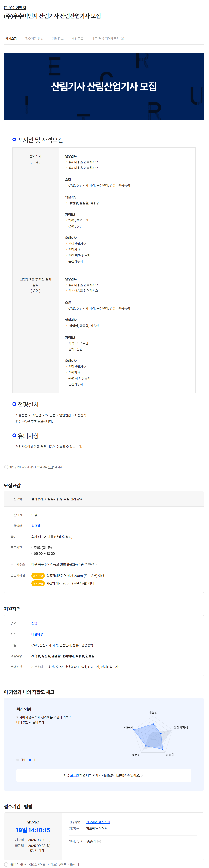Go to the 추천공고 tab
The height and width of the screenshot is (868, 209).
[x=77, y=39]
